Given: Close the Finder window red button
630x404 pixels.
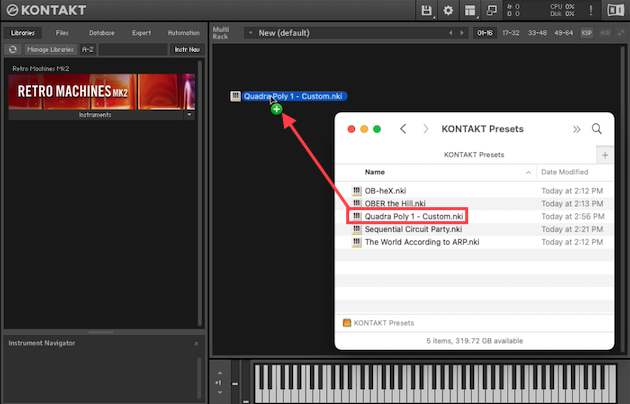Looking at the screenshot, I should 351,129.
